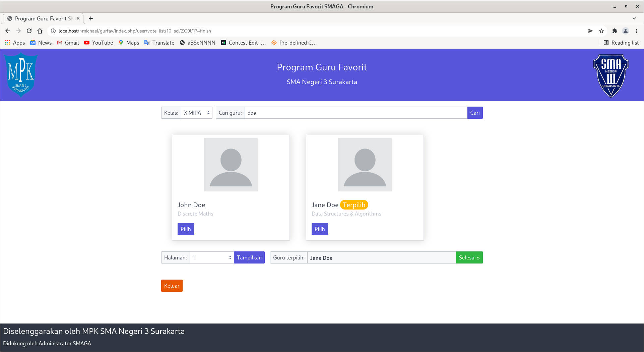The image size is (644, 352).
Task: Go to browser home page icon
Action: click(x=40, y=31)
